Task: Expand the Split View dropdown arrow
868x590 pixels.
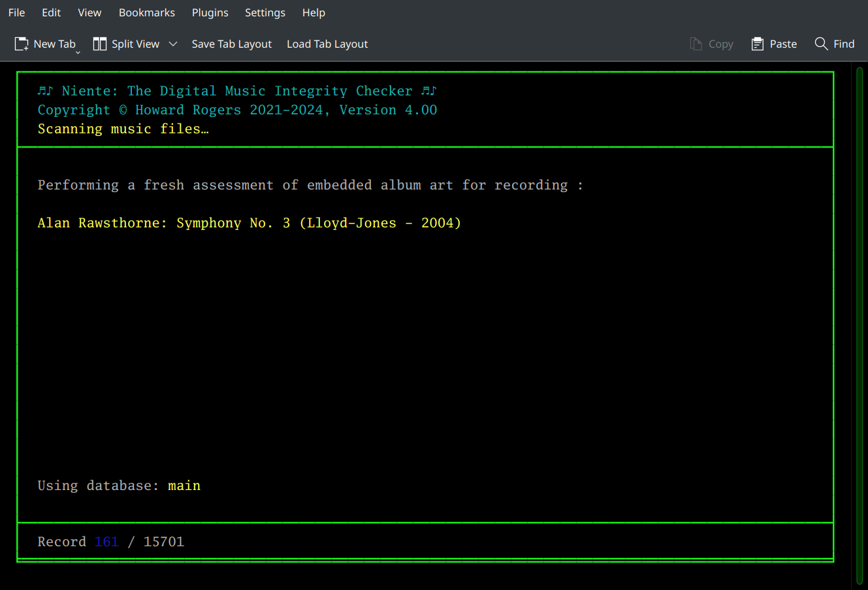Action: (x=172, y=44)
